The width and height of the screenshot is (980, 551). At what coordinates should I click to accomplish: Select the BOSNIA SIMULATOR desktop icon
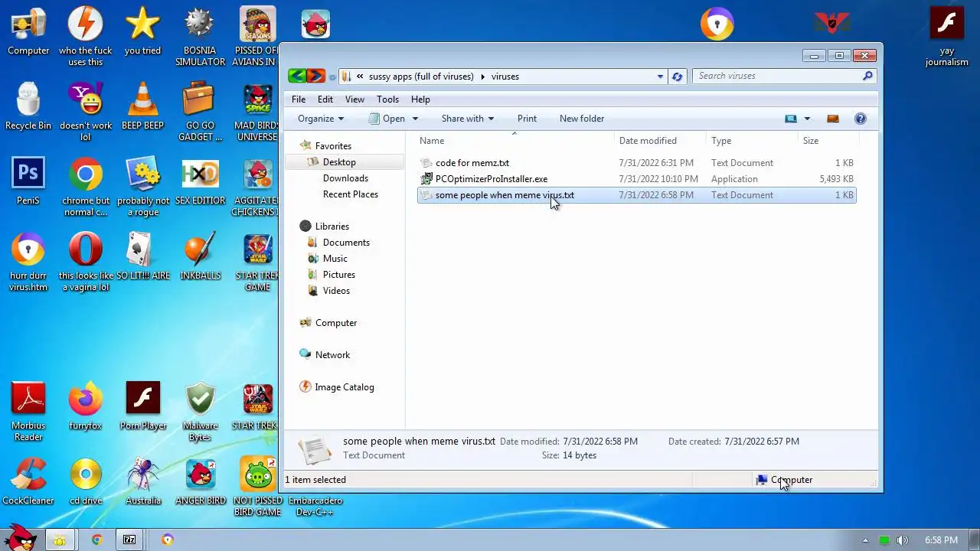pos(200,37)
